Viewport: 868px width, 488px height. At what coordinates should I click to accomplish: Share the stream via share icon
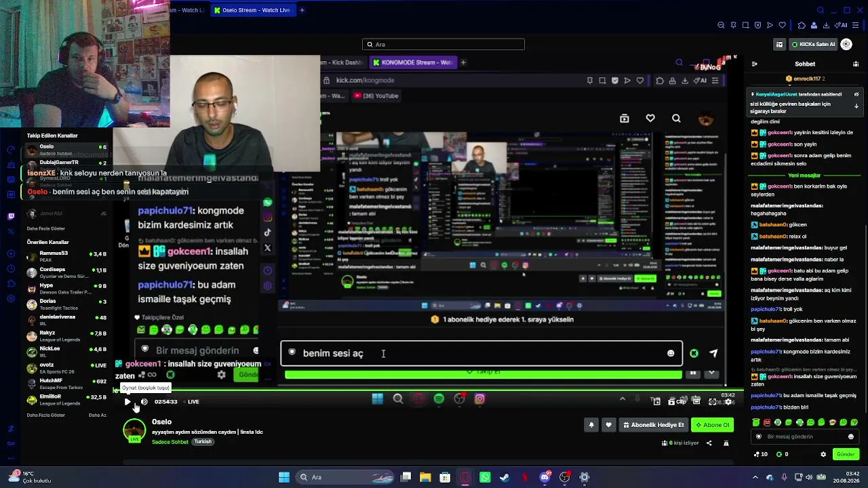point(709,443)
